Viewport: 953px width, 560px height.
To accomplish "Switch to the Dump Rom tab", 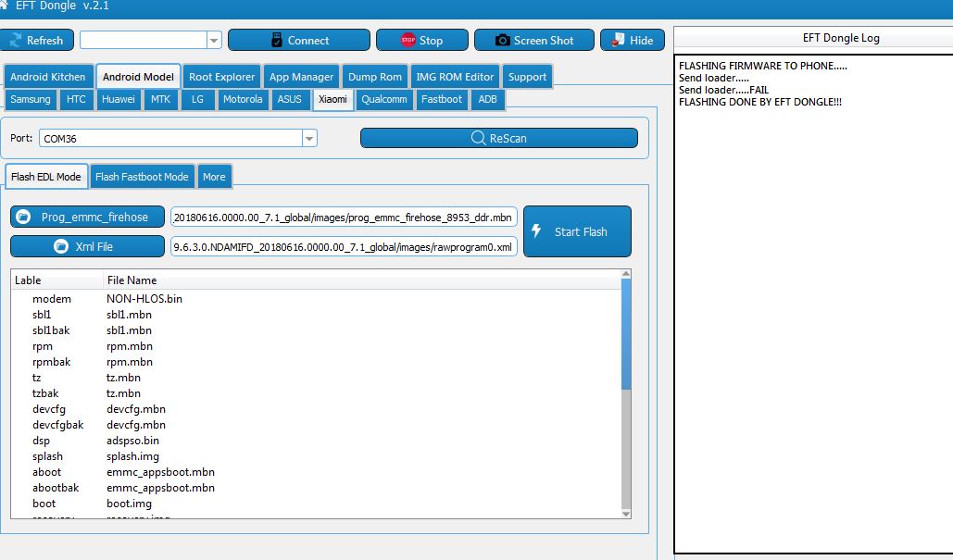I will pos(375,77).
